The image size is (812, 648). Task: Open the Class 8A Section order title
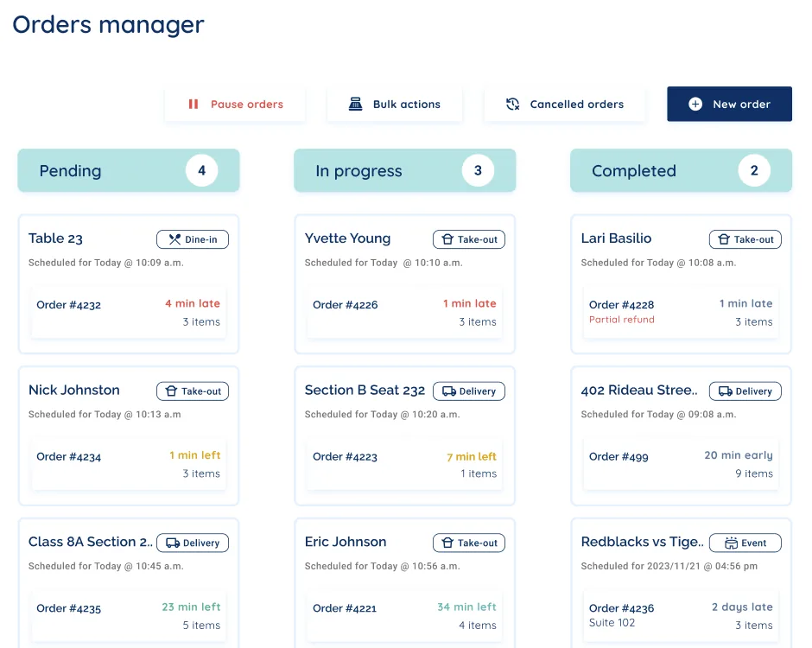(x=91, y=542)
